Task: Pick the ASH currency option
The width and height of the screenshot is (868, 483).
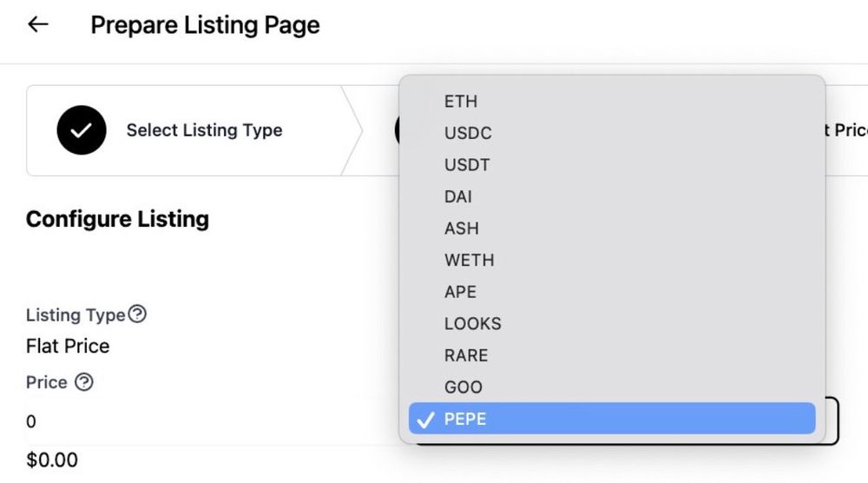Action: point(612,228)
